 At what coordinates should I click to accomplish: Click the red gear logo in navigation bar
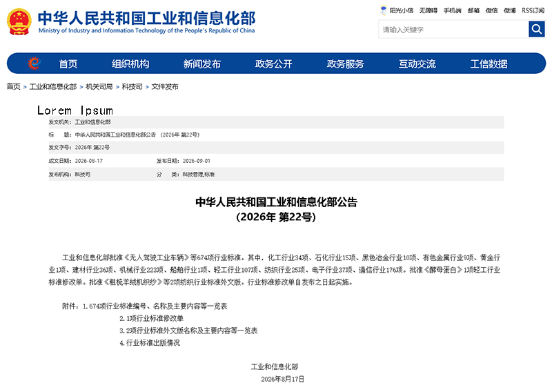(x=34, y=63)
